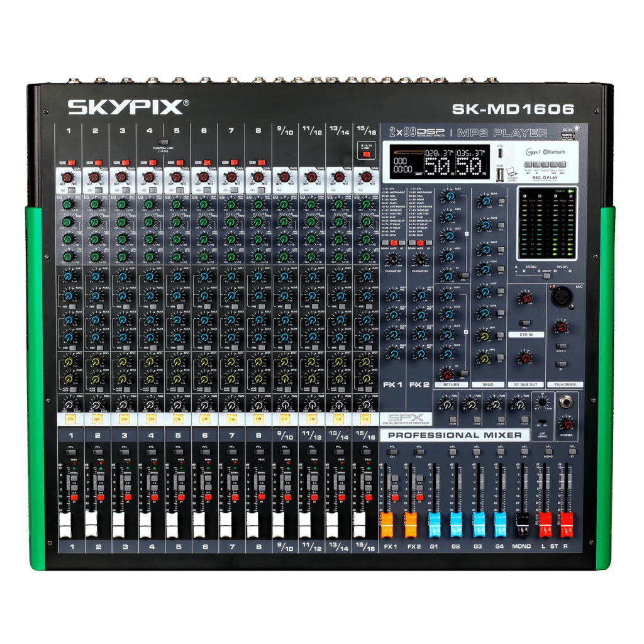This screenshot has height=644, width=644.
Task: Click the orange FX 2 fader
Action: coord(411,525)
